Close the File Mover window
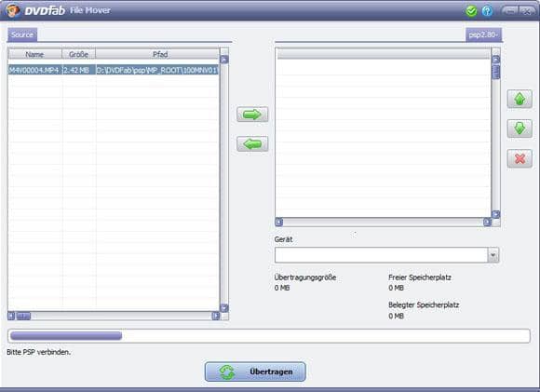540x392 pixels. (x=527, y=10)
